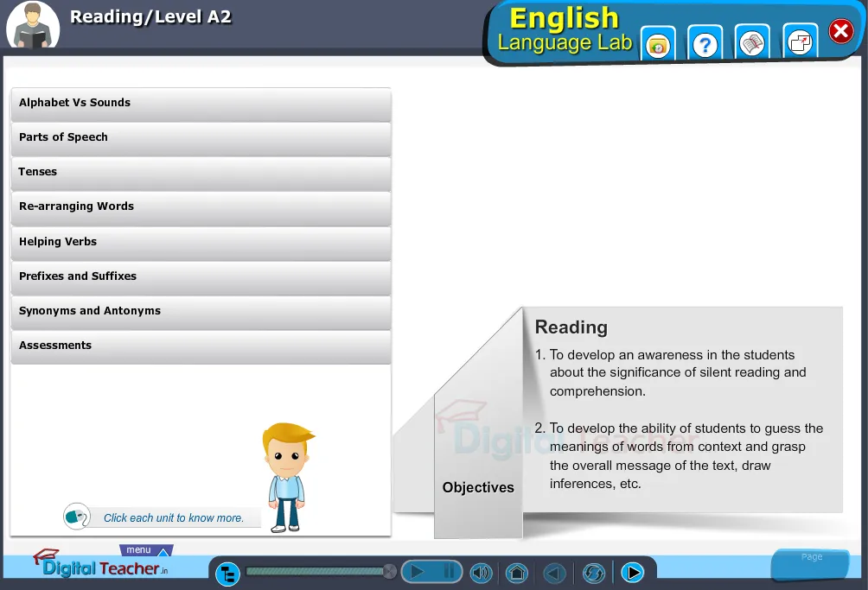Open the open-book glossary icon
This screenshot has height=590, width=868.
[x=752, y=44]
